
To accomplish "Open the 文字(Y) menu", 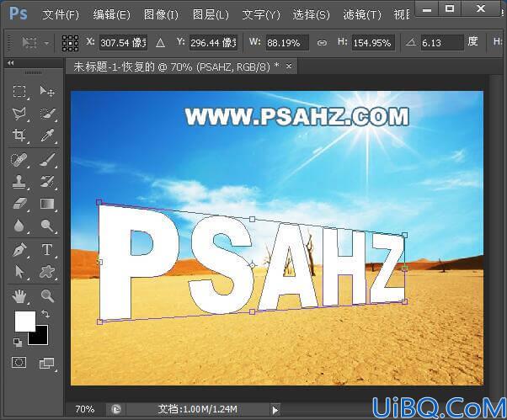I will [261, 15].
